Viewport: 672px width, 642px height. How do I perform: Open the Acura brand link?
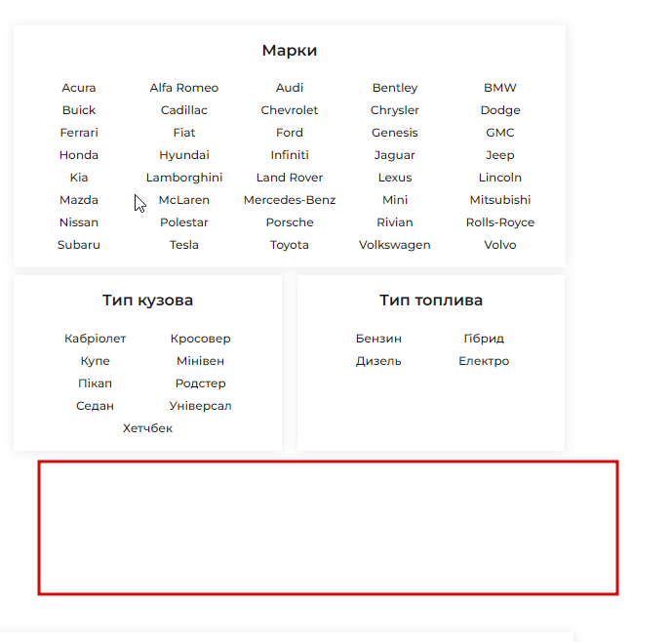[79, 88]
